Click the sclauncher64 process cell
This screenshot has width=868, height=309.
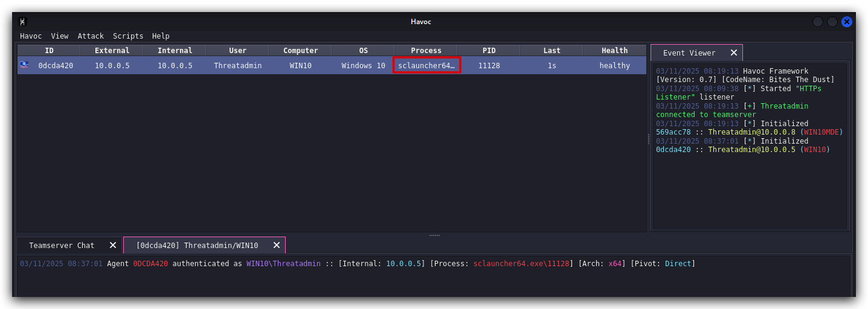pyautogui.click(x=426, y=65)
